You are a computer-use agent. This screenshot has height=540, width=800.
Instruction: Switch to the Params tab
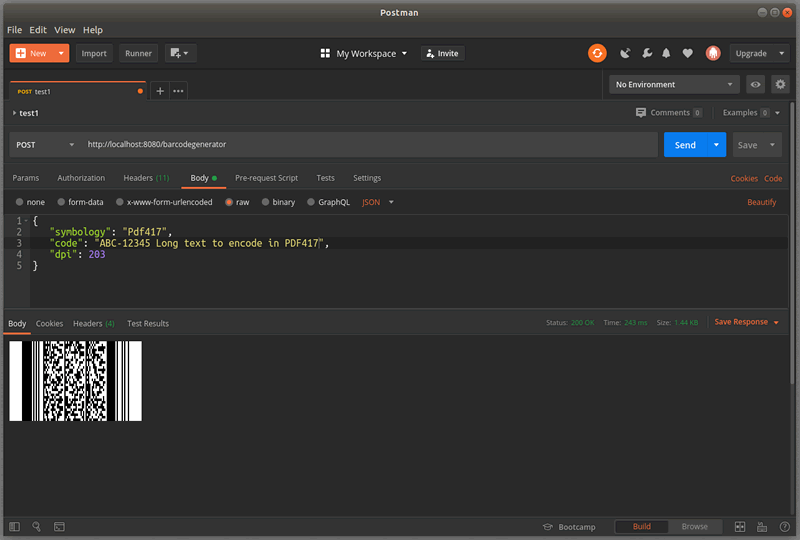[x=26, y=178]
